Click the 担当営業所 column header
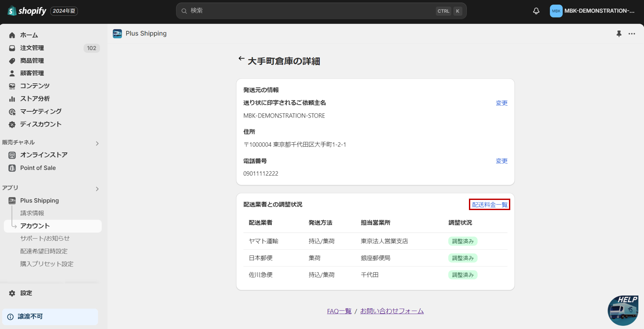The image size is (644, 329). [x=376, y=222]
